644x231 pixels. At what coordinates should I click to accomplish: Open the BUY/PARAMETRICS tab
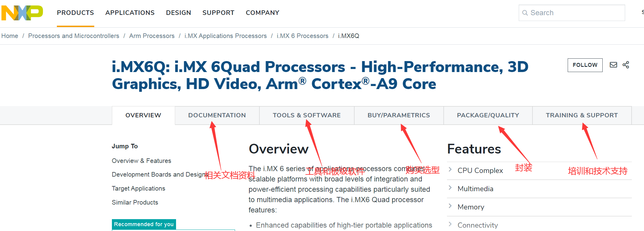pos(399,115)
